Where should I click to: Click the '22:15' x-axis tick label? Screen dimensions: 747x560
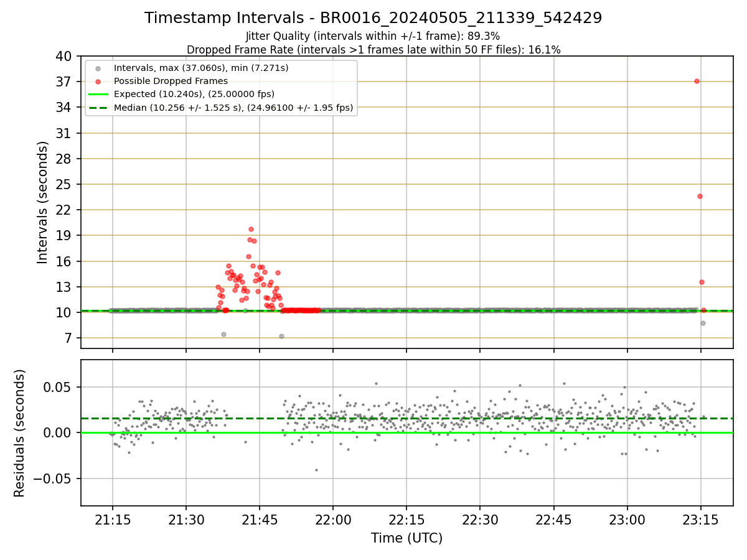pyautogui.click(x=406, y=520)
